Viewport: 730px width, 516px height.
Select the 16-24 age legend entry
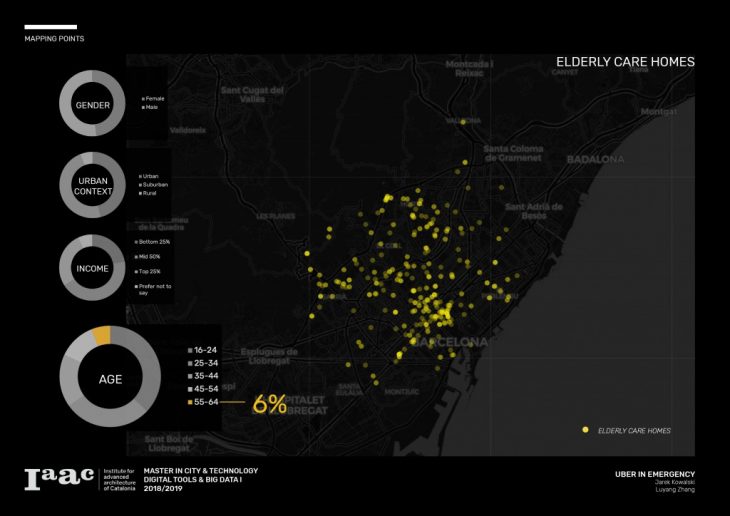point(204,350)
